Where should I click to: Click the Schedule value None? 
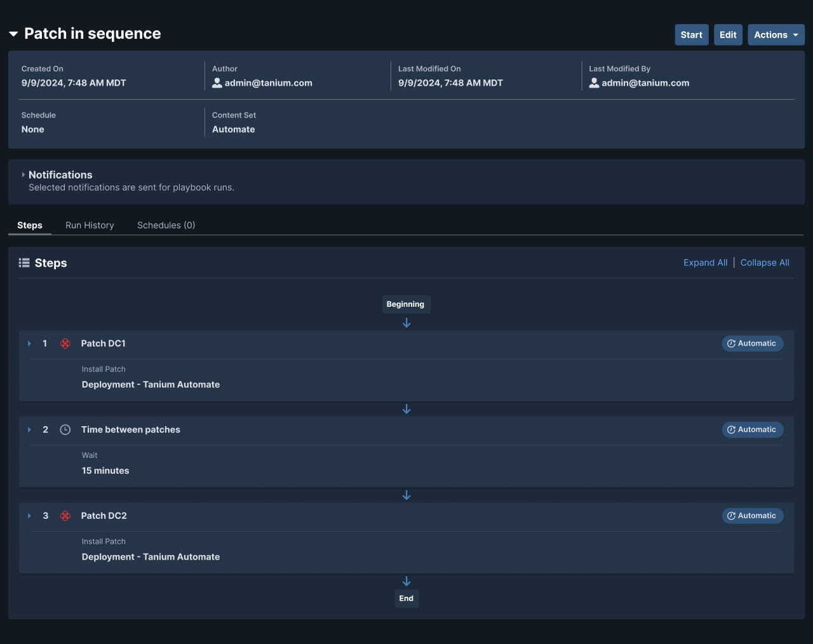(x=33, y=130)
